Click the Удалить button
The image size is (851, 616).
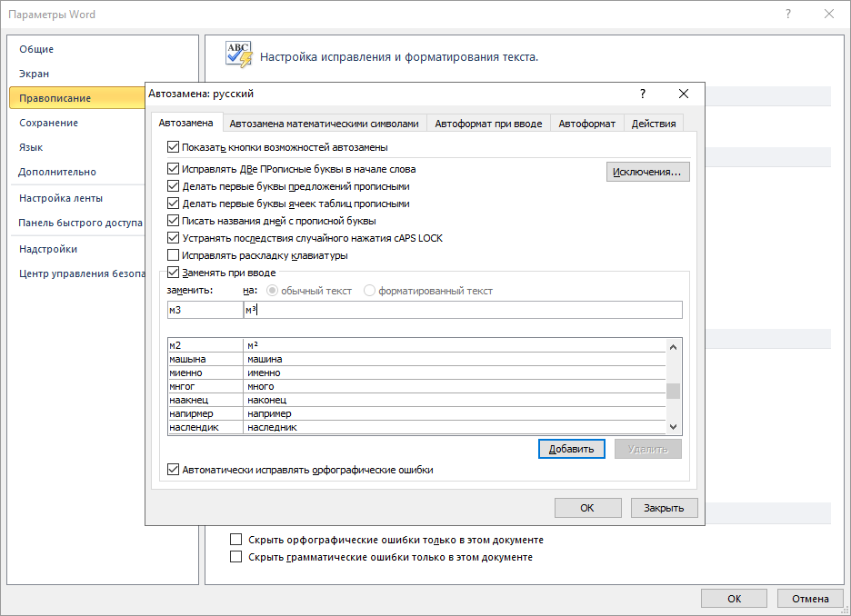point(648,449)
